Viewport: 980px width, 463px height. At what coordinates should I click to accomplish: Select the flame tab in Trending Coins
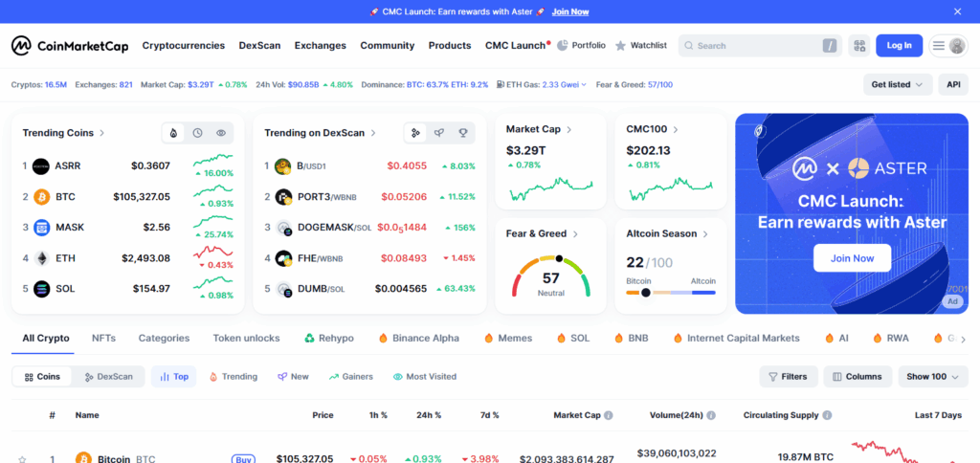pyautogui.click(x=173, y=133)
